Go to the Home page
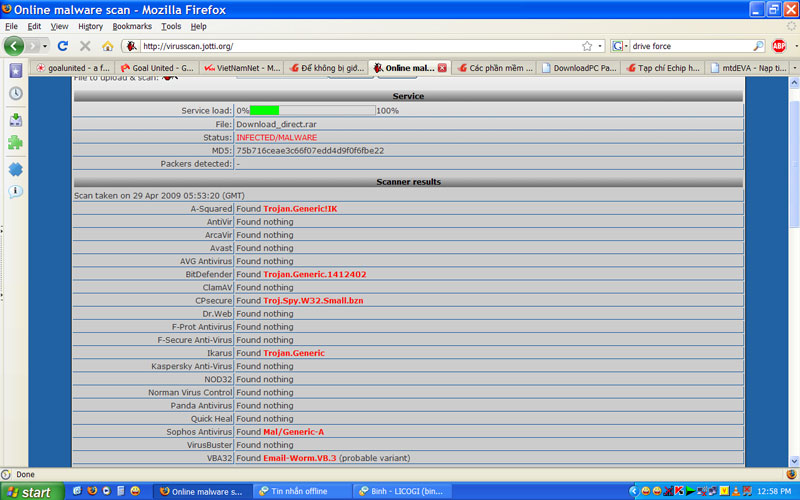The height and width of the screenshot is (500, 800). coord(107,46)
